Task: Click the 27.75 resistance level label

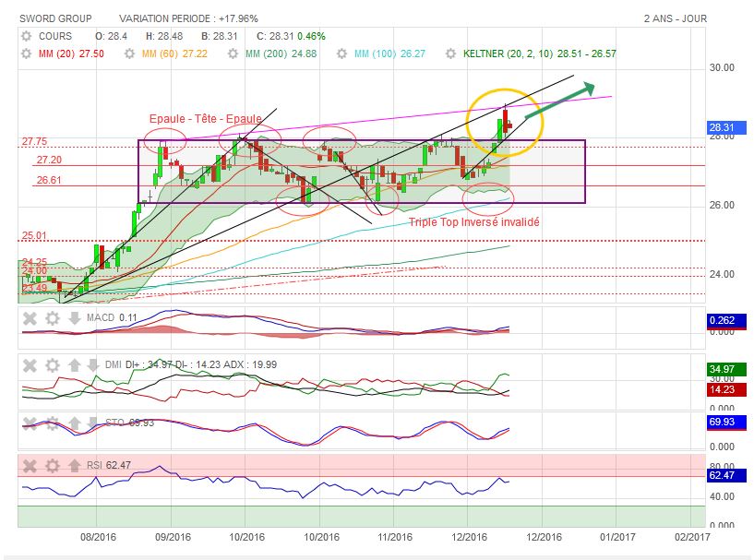Action: 35,141
